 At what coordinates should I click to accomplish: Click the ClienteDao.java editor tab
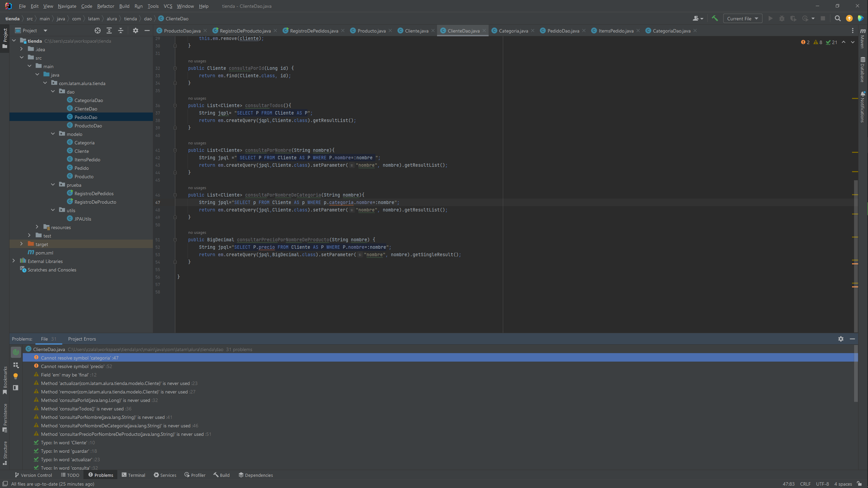462,30
